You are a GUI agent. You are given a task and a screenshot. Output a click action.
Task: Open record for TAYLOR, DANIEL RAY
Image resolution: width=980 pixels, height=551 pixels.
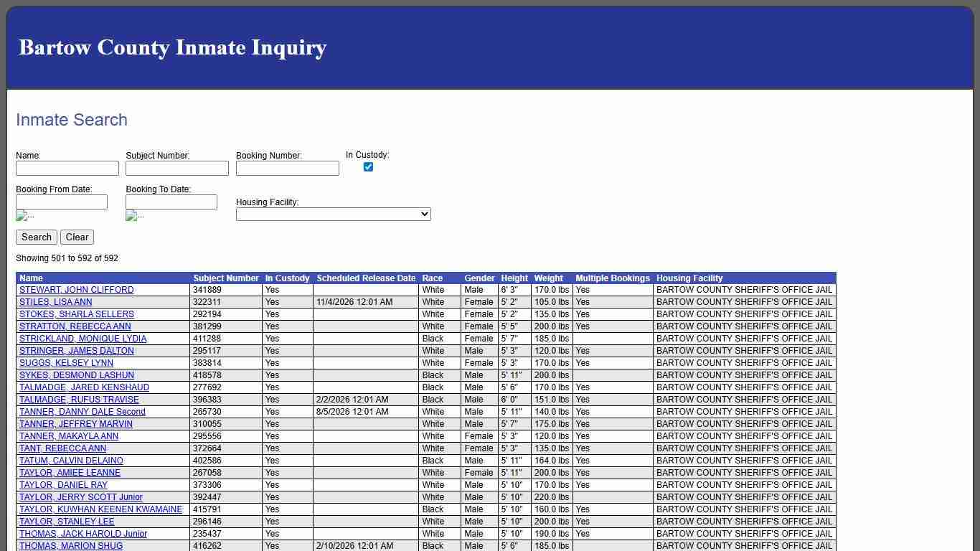(62, 485)
